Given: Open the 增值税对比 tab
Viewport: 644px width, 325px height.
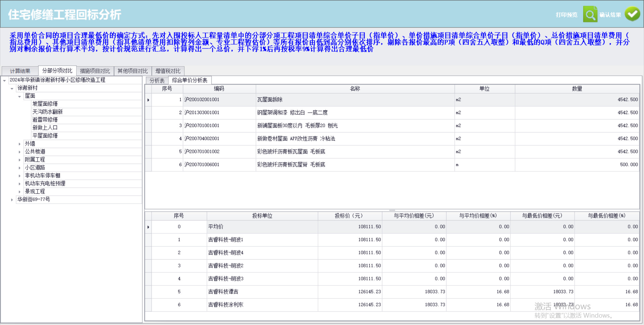Looking at the screenshot, I should coord(168,71).
